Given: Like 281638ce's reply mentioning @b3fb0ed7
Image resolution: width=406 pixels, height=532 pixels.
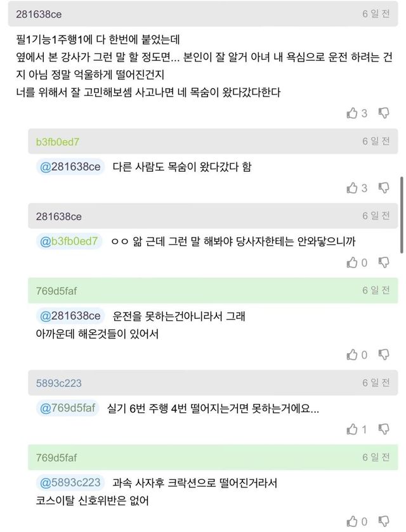Looking at the screenshot, I should point(353,263).
